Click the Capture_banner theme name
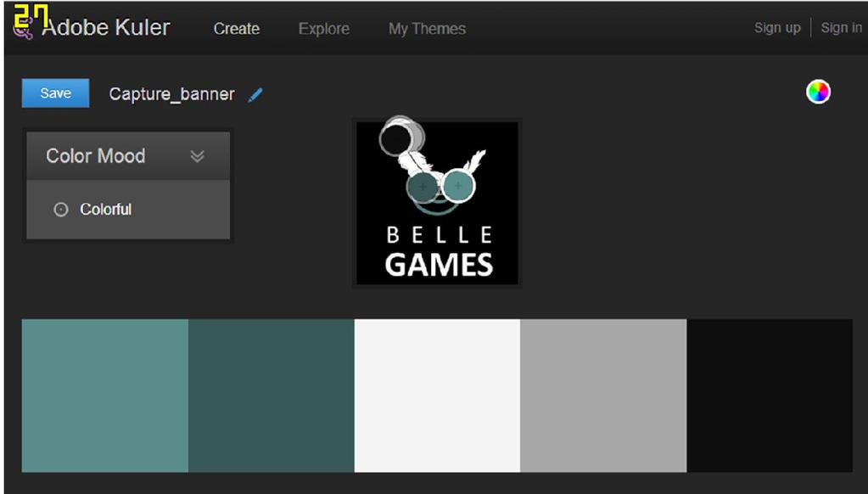868x494 pixels. (x=171, y=94)
